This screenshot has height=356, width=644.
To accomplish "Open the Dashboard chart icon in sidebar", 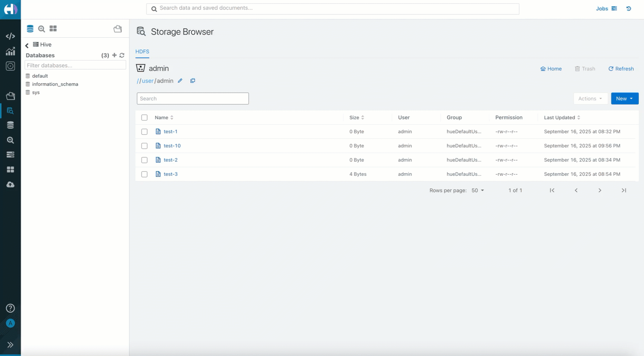I will [10, 51].
